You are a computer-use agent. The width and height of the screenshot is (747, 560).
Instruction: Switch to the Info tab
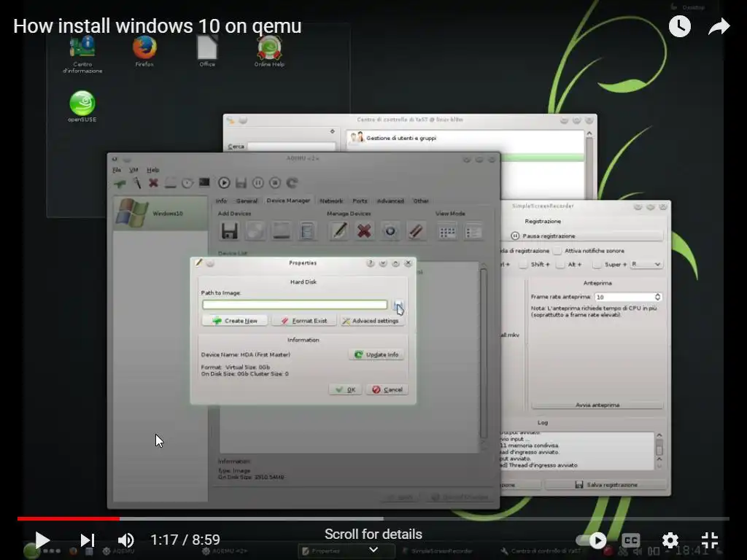pos(221,201)
